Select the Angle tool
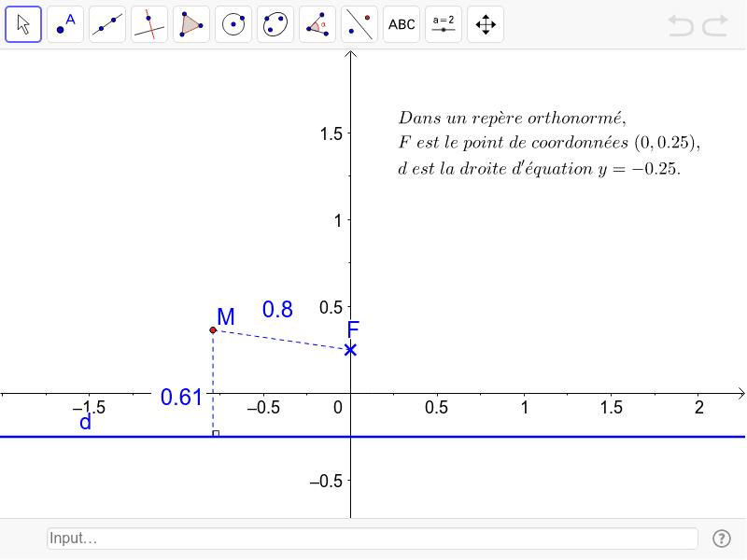 coord(317,24)
